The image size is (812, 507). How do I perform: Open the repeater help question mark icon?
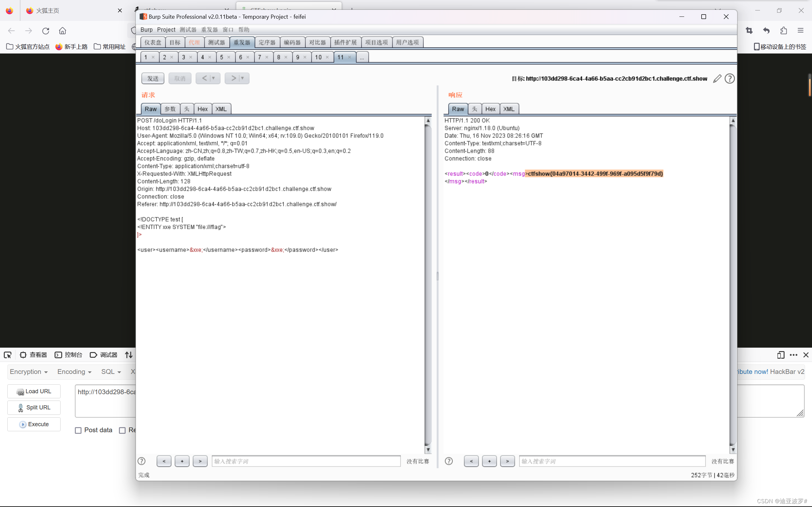[x=730, y=79]
